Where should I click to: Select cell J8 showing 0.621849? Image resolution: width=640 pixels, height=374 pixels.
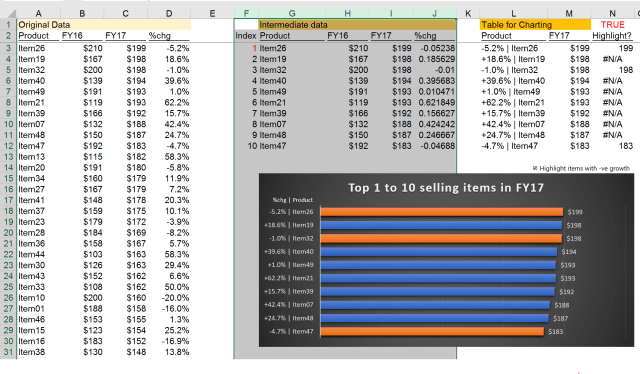[x=435, y=102]
